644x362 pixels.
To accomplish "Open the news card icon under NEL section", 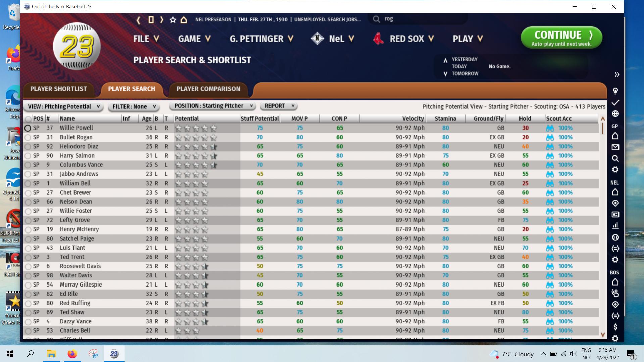I will [615, 214].
